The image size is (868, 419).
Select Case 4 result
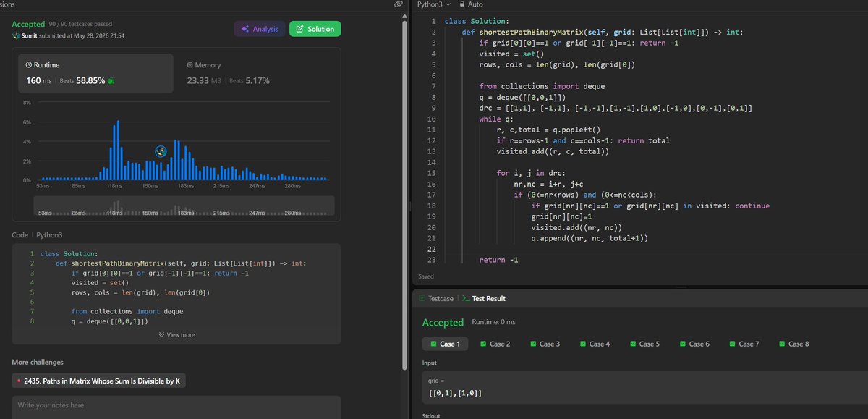click(x=595, y=344)
